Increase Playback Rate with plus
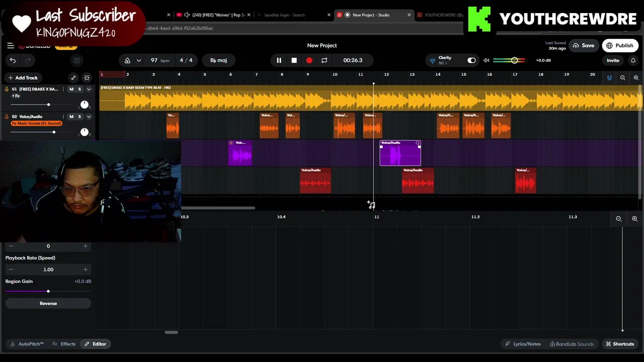Image resolution: width=644 pixels, height=362 pixels. click(x=85, y=269)
